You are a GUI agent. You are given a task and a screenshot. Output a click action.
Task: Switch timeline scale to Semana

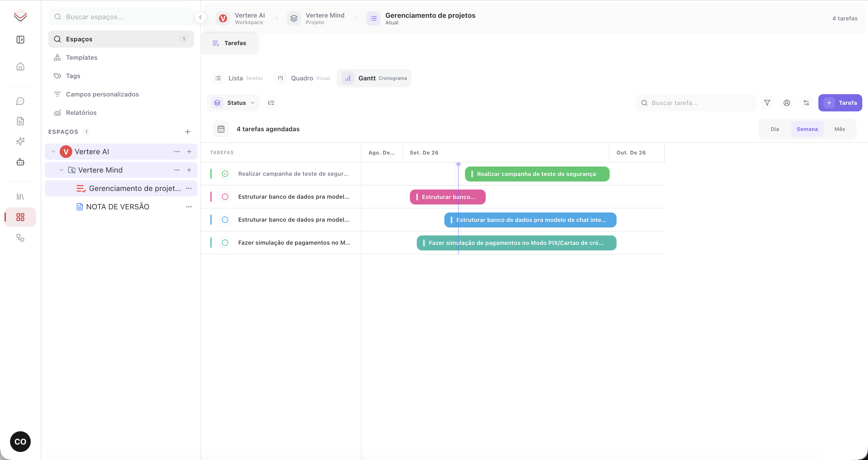pos(807,129)
